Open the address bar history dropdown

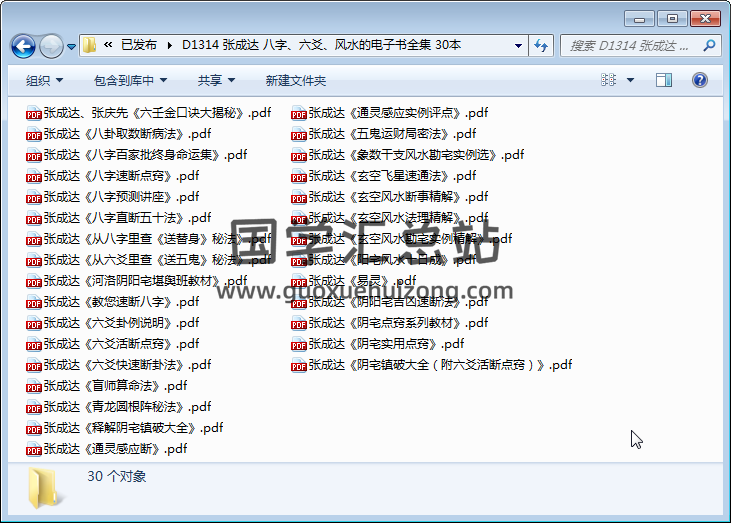[x=518, y=46]
